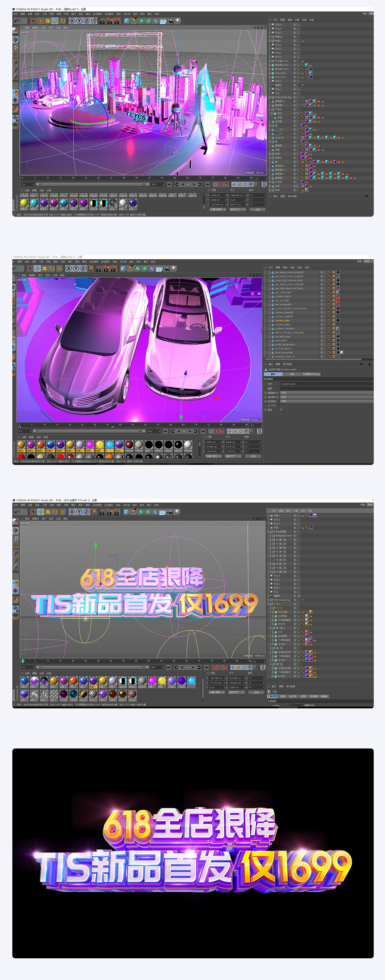Toggle the enable checkmark of 灯光.9 in the top window

click(x=299, y=25)
